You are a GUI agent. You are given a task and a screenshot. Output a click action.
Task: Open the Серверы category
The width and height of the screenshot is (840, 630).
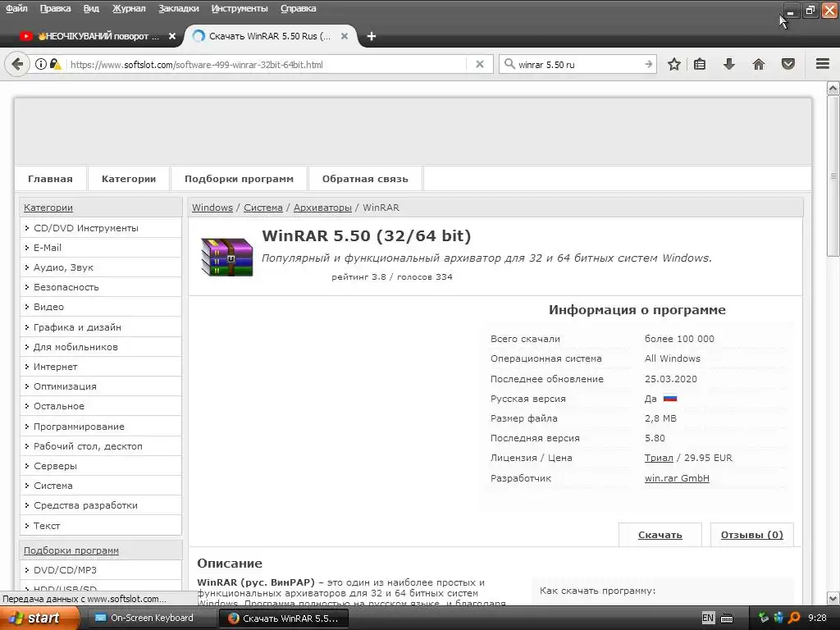coord(55,466)
